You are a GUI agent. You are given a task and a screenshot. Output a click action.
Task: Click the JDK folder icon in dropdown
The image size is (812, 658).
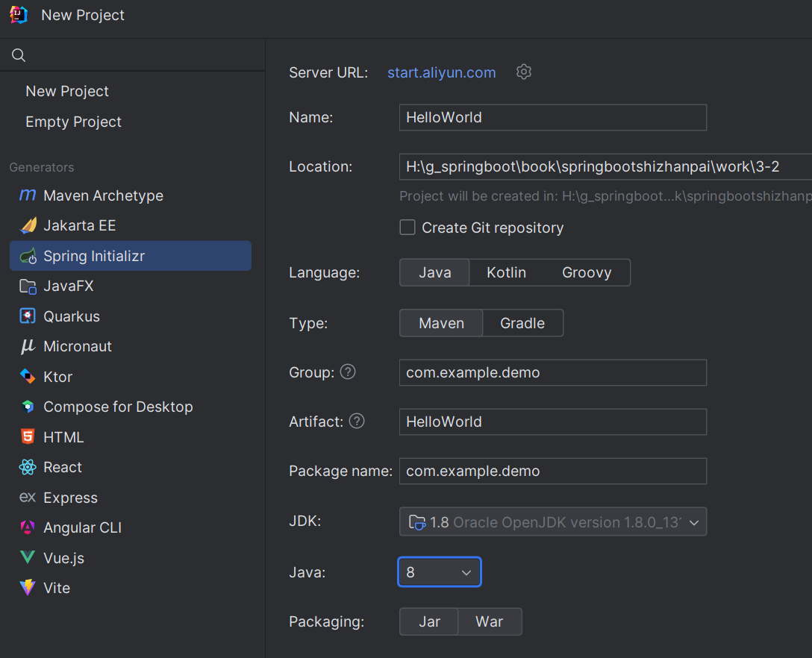point(417,521)
